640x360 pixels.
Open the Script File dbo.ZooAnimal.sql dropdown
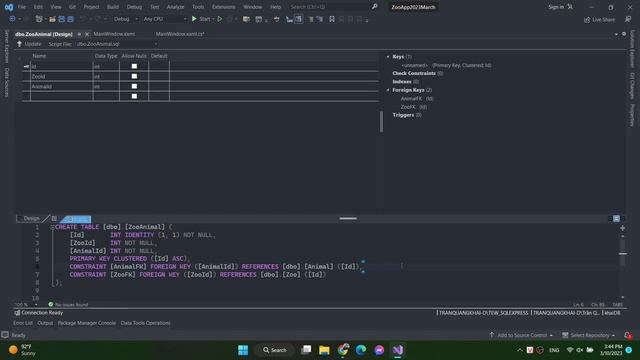[x=116, y=44]
